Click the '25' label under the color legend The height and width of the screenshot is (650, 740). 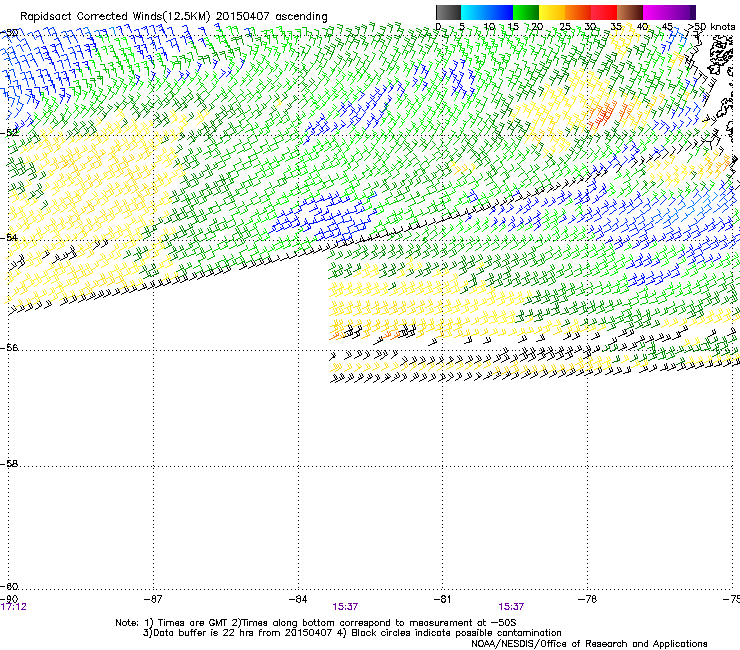click(565, 27)
